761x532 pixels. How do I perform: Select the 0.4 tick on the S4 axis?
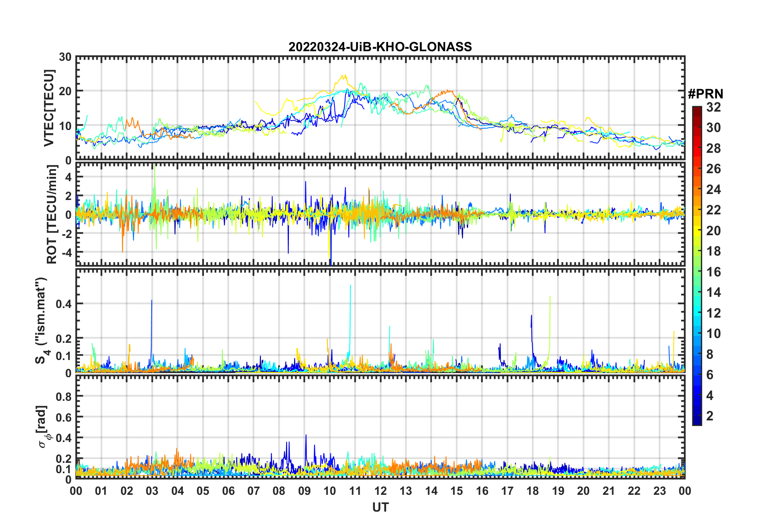click(64, 304)
